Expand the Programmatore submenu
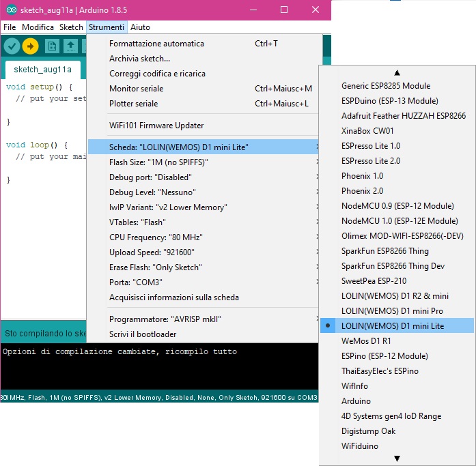The image size is (476, 466). pyautogui.click(x=203, y=319)
